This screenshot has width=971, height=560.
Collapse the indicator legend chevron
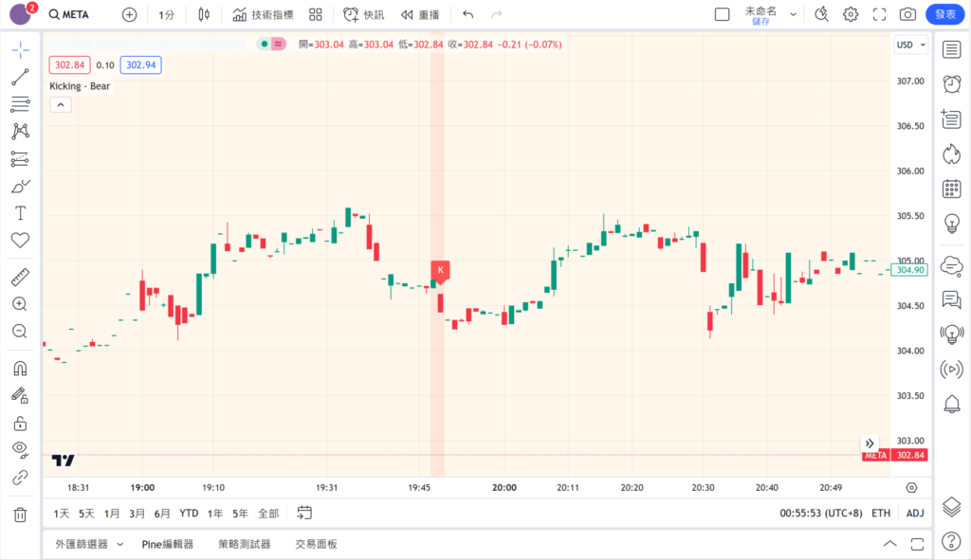[60, 104]
